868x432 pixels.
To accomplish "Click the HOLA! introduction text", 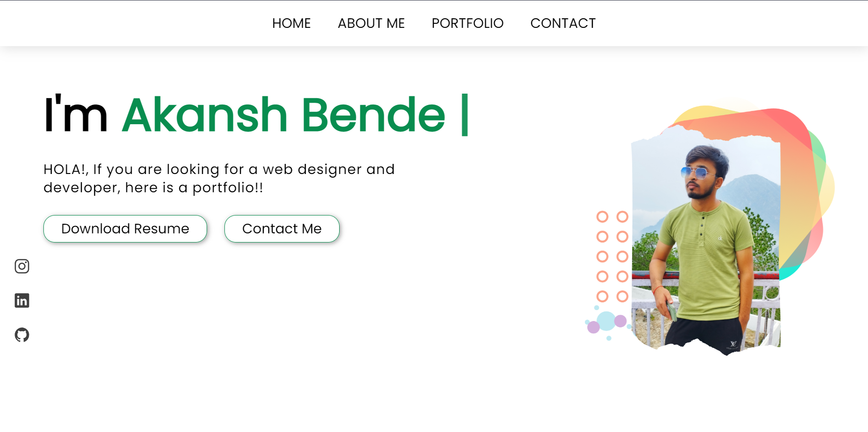I will click(x=218, y=178).
